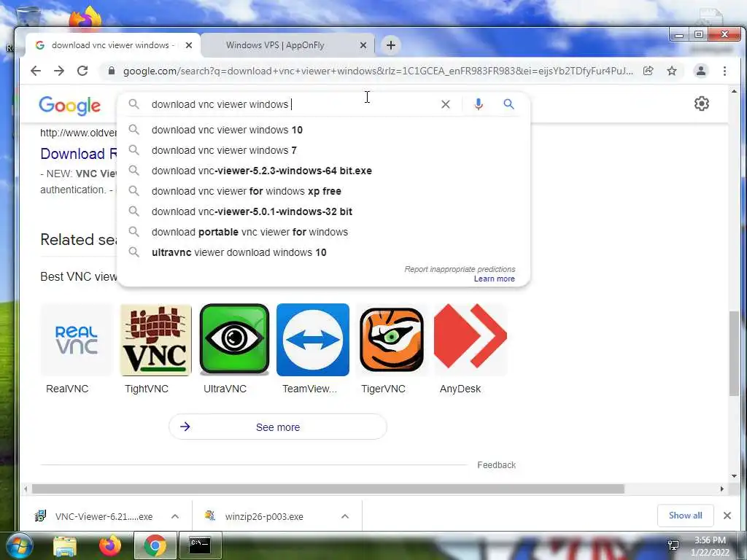Reload the current Google page
This screenshot has width=747, height=560.
[82, 71]
